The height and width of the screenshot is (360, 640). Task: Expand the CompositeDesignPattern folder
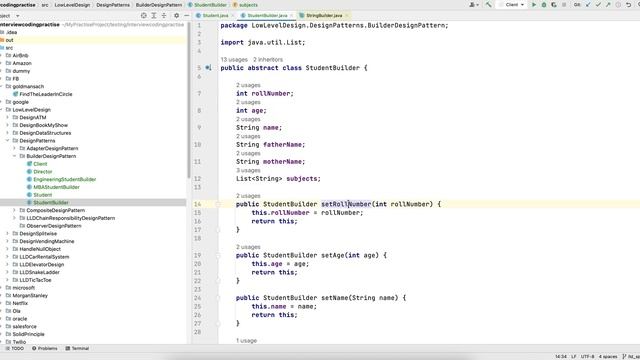tap(14, 210)
